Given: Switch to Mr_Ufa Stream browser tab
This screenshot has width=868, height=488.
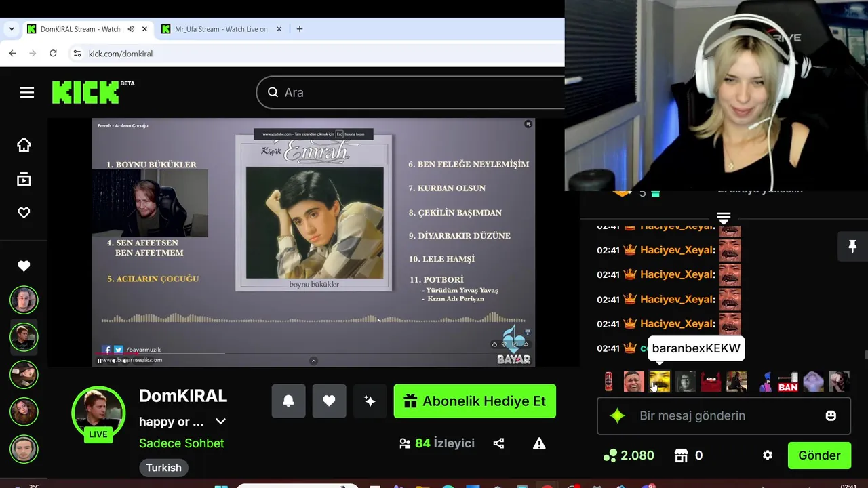Looking at the screenshot, I should point(221,29).
